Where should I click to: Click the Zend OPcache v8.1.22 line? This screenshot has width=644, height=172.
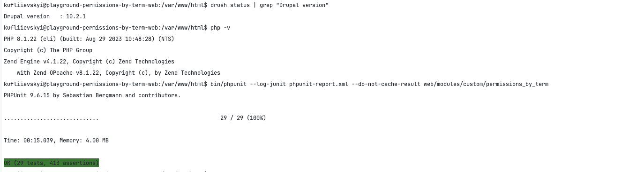[x=119, y=73]
